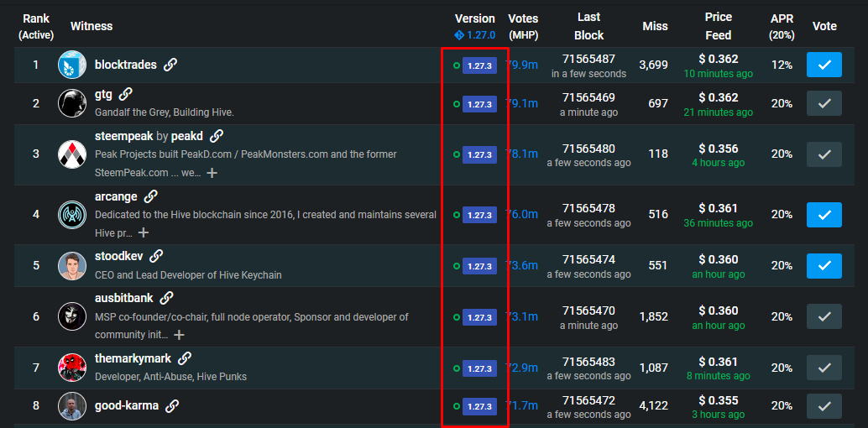Click the 1.27.0 version link in header
Screen dimensions: 868x428
coord(475,35)
